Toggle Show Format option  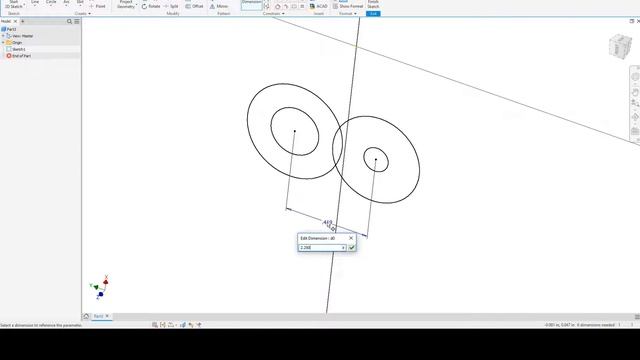tap(348, 6)
